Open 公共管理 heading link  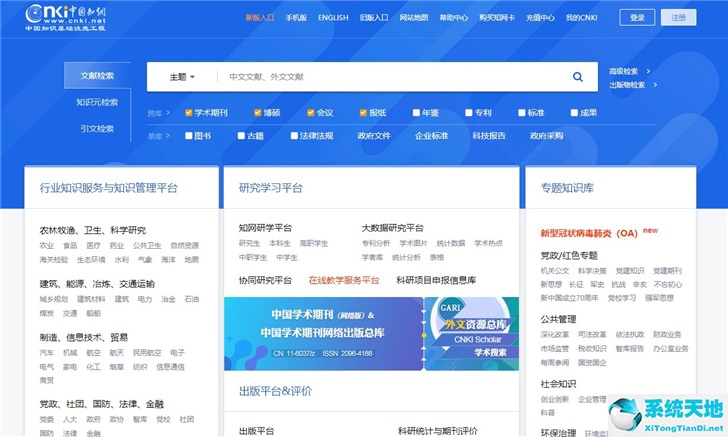[x=558, y=319]
